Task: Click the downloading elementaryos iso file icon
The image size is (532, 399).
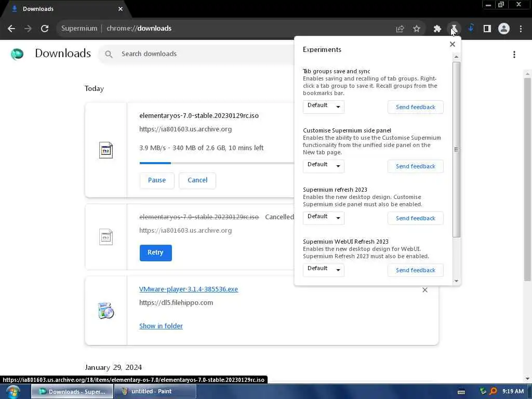Action: [x=106, y=150]
